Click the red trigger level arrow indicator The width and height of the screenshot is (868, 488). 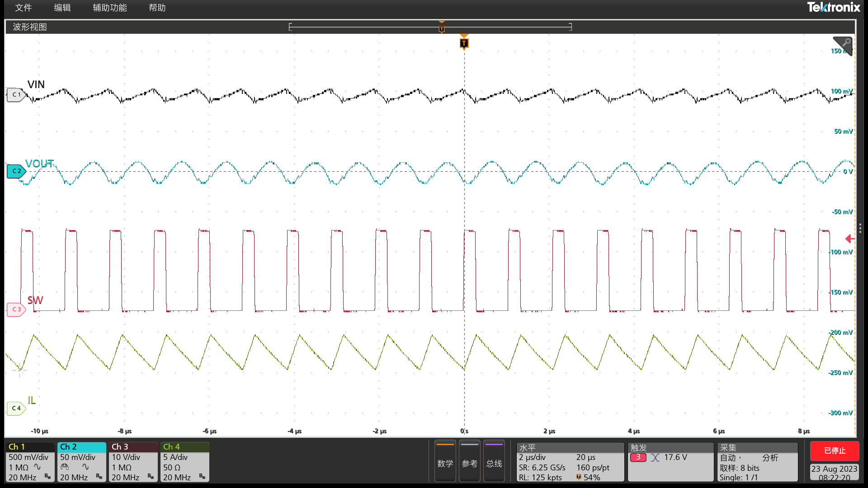tap(849, 239)
